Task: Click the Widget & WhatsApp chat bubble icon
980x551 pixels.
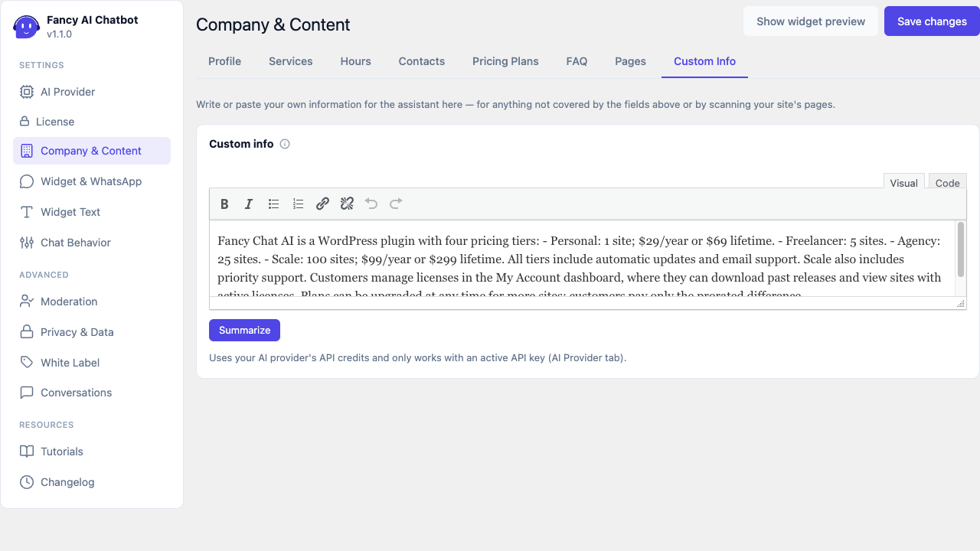Action: coord(27,181)
